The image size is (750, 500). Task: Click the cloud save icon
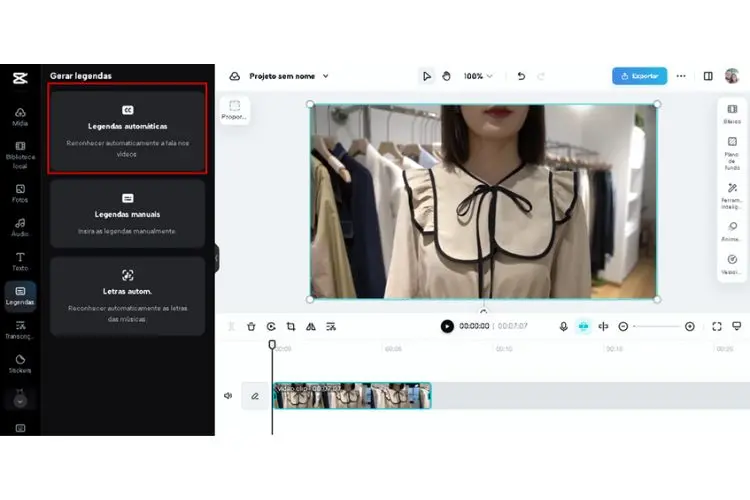coord(234,77)
